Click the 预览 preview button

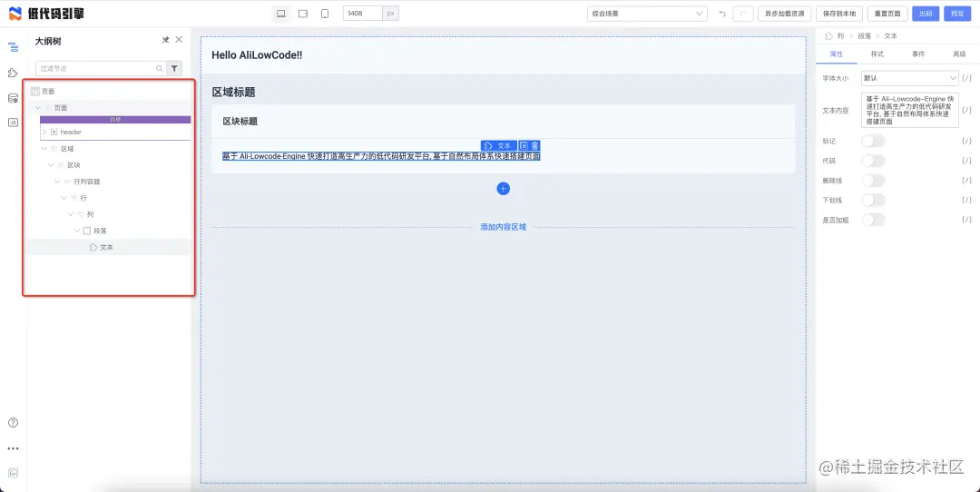pyautogui.click(x=957, y=14)
